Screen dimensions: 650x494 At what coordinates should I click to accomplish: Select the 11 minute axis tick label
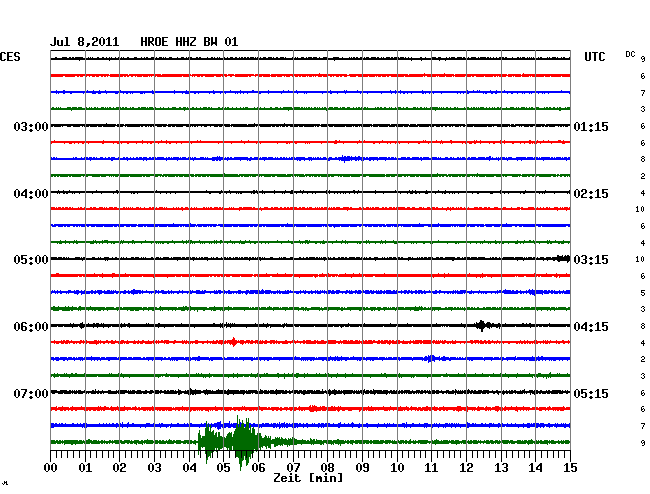[x=431, y=467]
